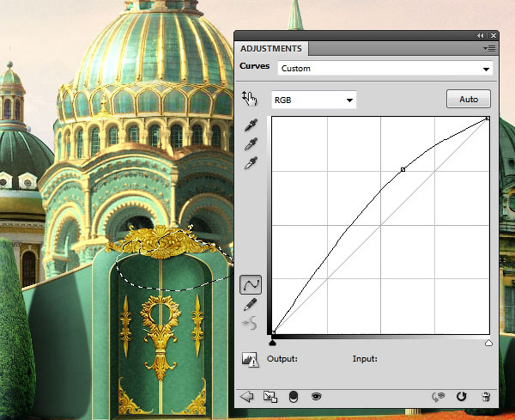This screenshot has height=420, width=515.
Task: Reset curves to adjustment defaults
Action: click(x=462, y=397)
